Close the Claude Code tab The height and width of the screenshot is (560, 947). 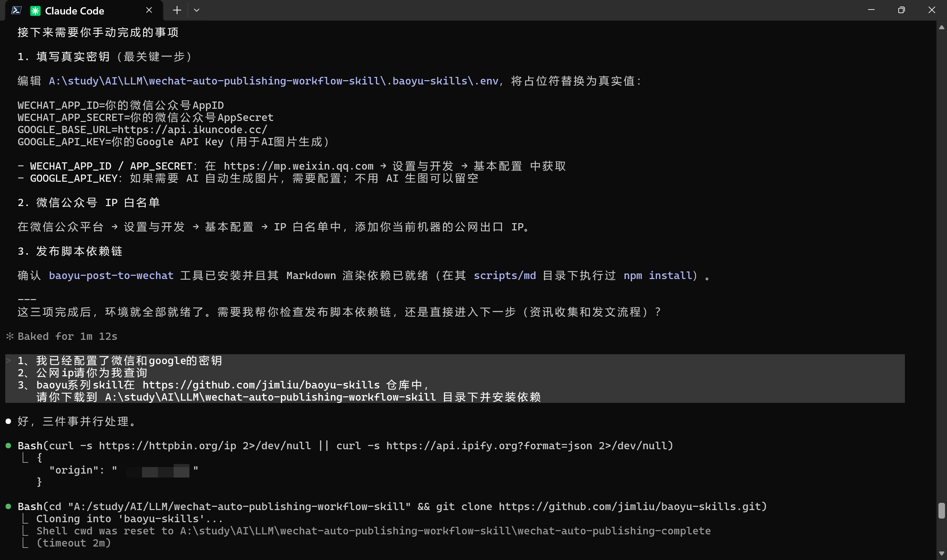tap(149, 10)
